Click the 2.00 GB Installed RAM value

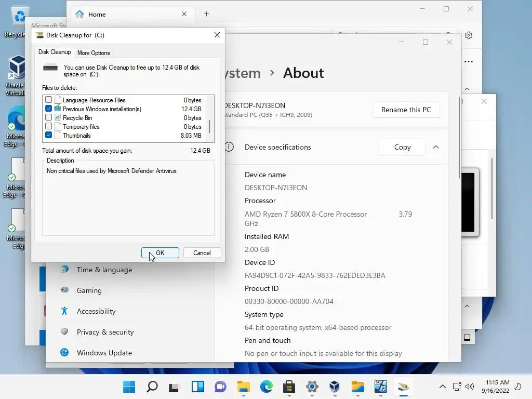coord(257,249)
